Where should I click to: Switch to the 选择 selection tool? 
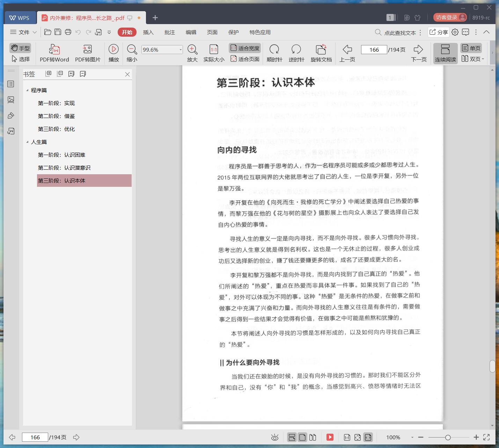(x=20, y=59)
